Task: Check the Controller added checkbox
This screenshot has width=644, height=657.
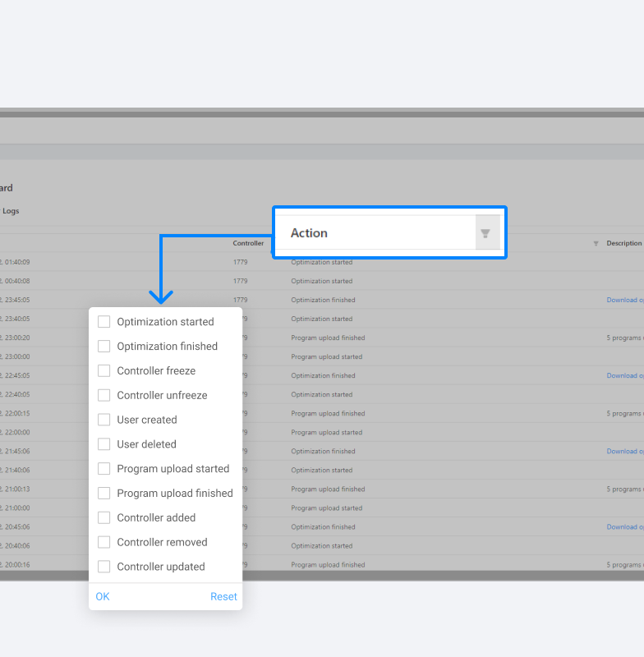Action: coord(104,517)
